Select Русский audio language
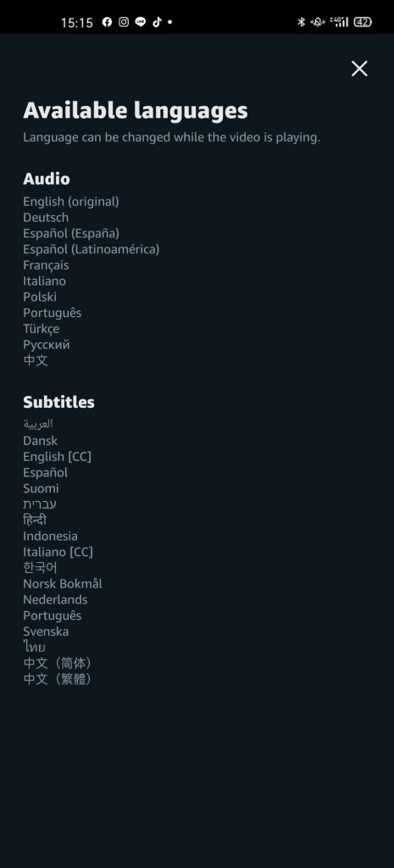Screen dimensions: 394x868 (47, 344)
